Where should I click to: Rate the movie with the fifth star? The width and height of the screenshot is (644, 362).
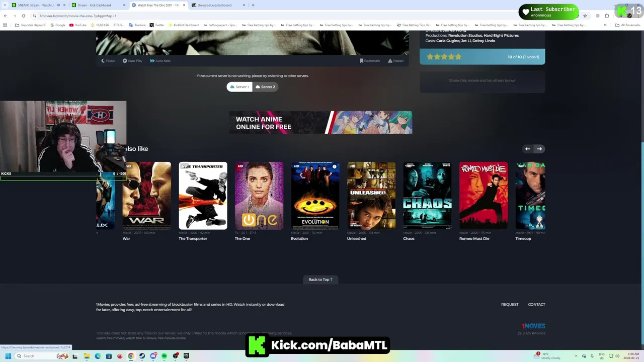[458, 57]
